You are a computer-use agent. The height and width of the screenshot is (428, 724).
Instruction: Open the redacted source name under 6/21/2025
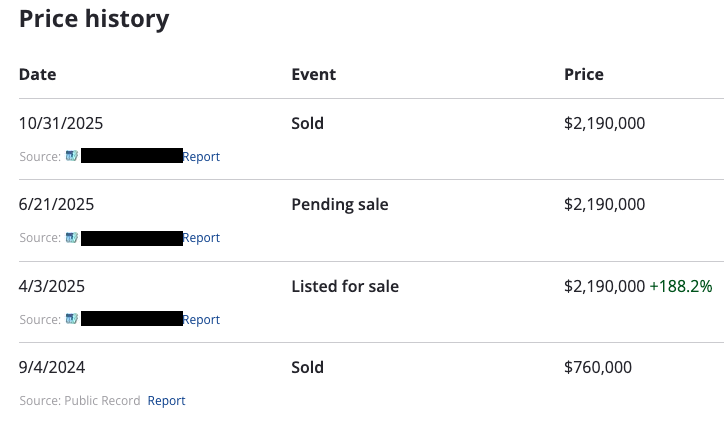(x=132, y=238)
